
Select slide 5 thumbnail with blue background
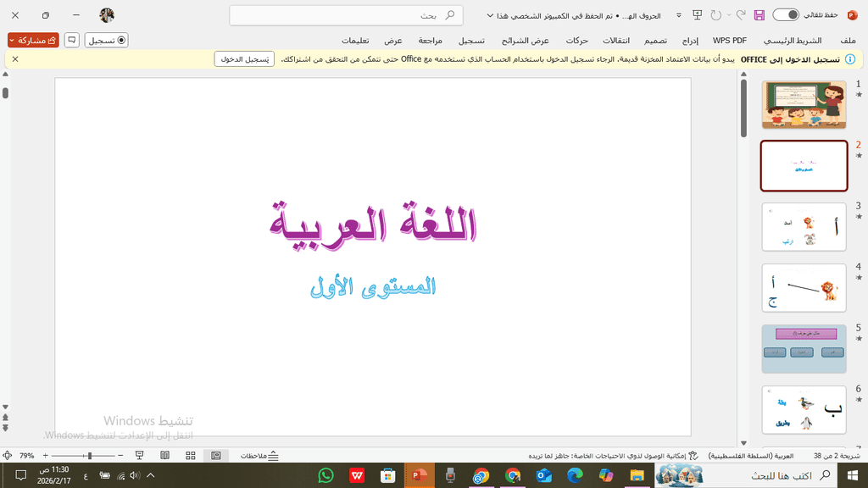point(804,348)
